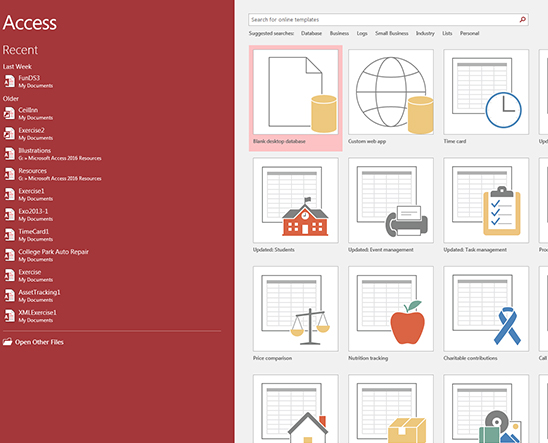This screenshot has height=443, width=548.
Task: Select the Database suggested search
Action: pos(311,33)
